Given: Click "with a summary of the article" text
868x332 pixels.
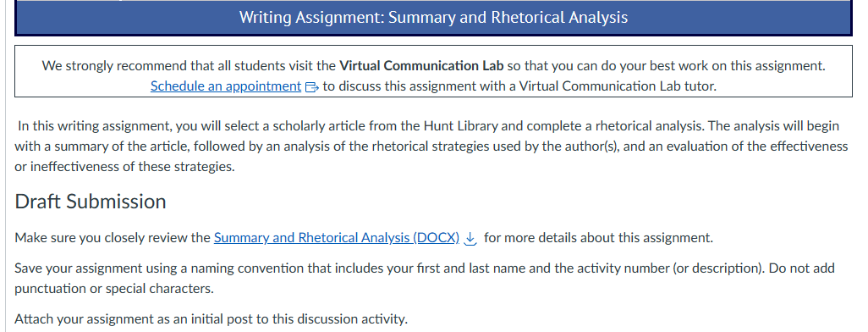Looking at the screenshot, I should (95, 147).
